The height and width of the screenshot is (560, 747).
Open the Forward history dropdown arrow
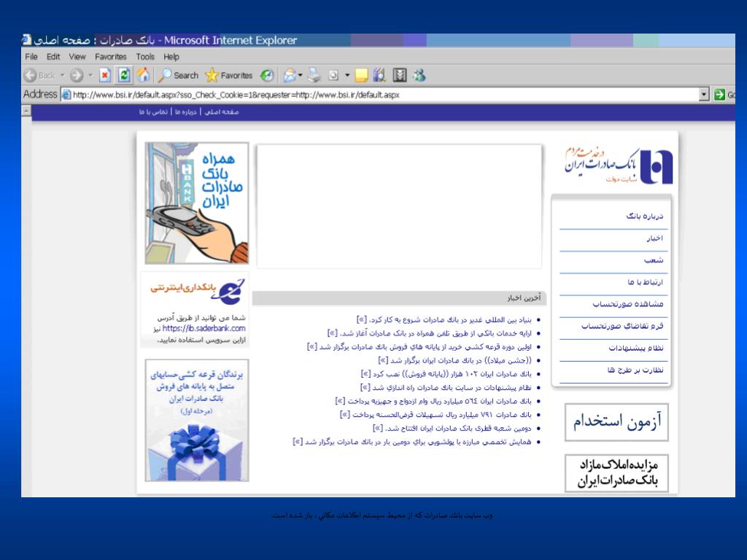(x=90, y=75)
